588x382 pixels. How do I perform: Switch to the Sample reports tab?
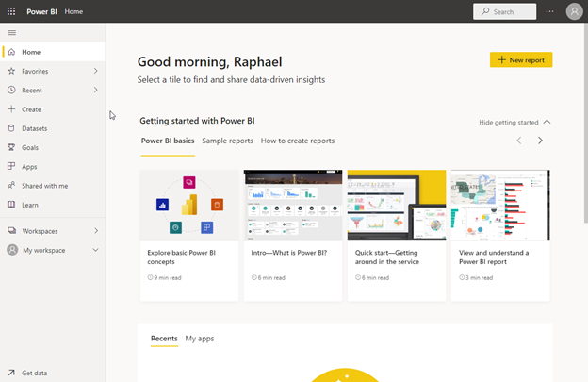[228, 141]
